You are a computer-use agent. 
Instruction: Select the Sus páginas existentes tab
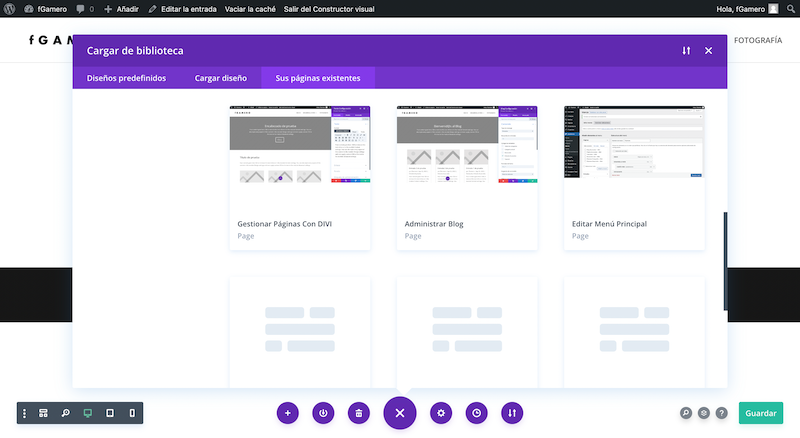coord(318,78)
